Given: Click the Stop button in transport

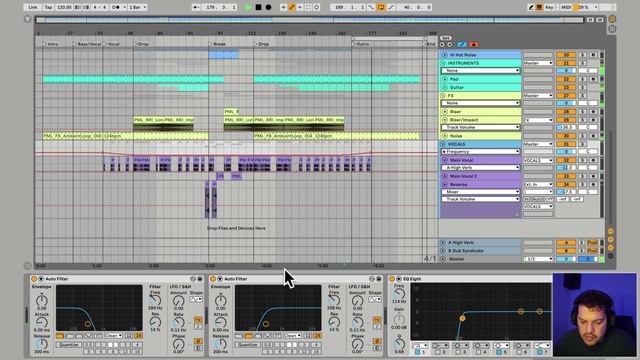Looking at the screenshot, I should click(x=258, y=7).
